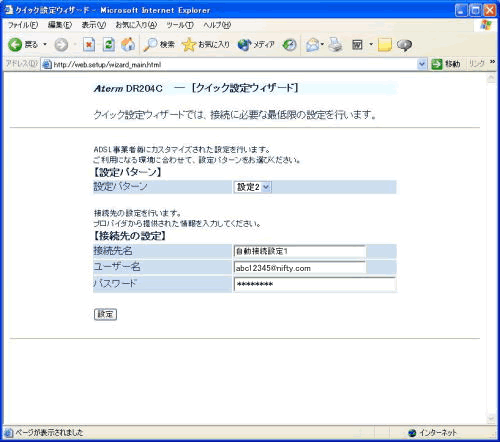
Task: Open the Edit (編集) menu
Action: (60, 25)
